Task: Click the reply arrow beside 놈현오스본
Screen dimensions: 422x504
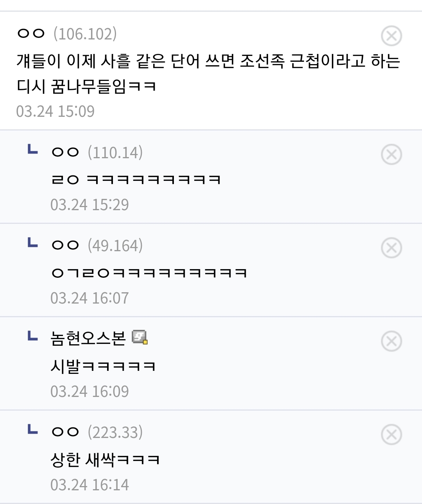Action: tap(33, 336)
